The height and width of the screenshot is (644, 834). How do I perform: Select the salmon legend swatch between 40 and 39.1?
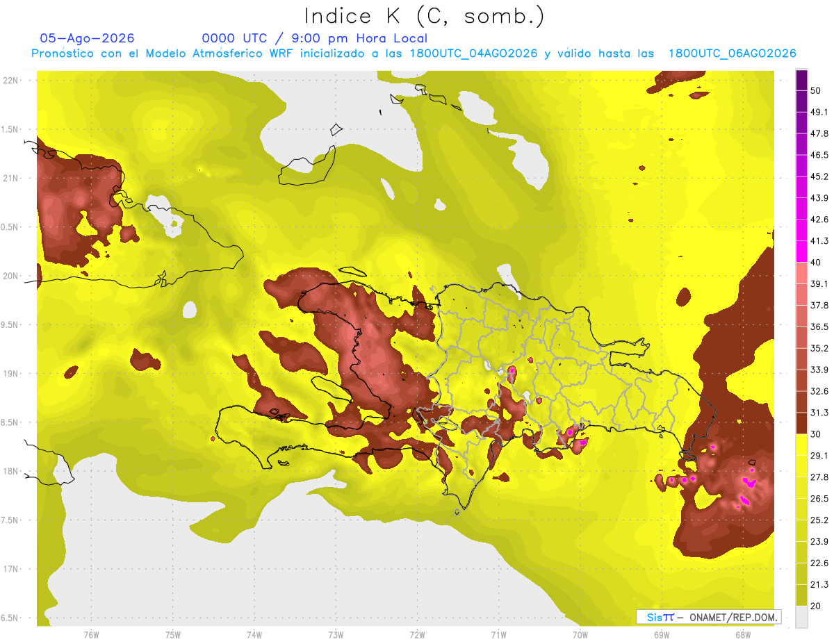point(801,272)
